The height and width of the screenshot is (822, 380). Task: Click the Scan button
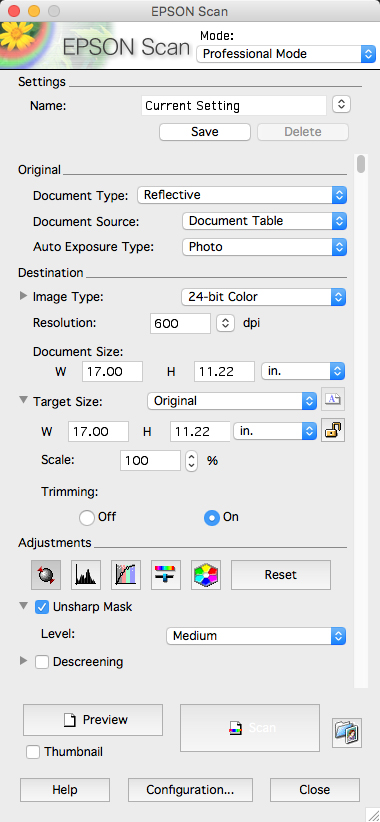(250, 728)
